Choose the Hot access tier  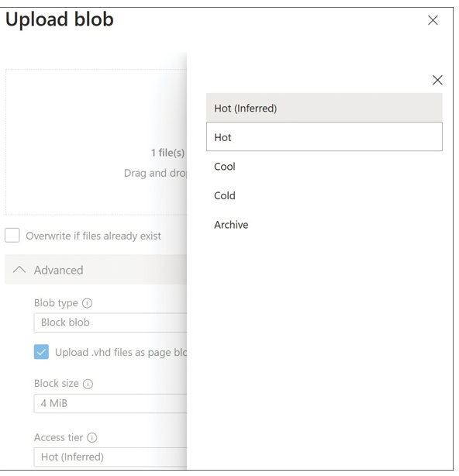324,136
